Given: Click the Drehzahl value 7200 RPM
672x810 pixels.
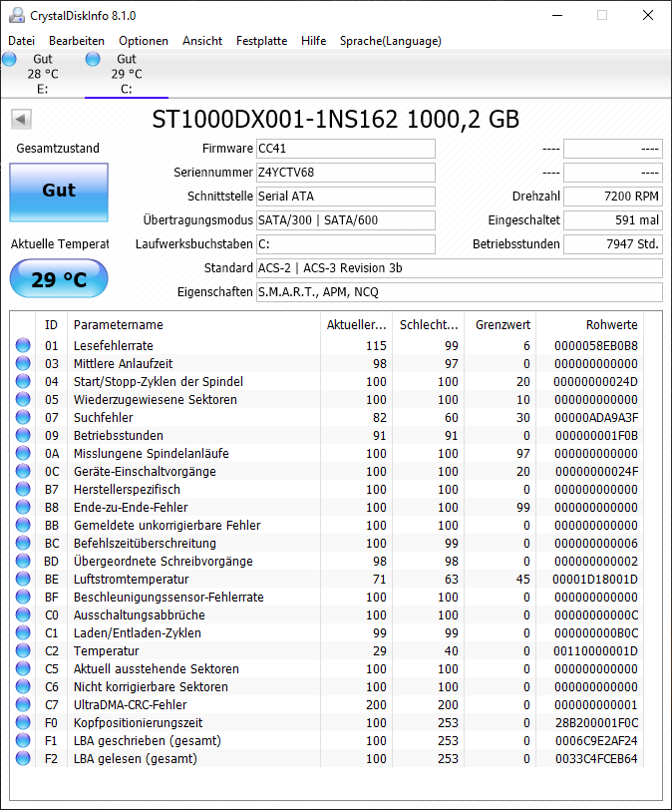Looking at the screenshot, I should click(x=613, y=197).
